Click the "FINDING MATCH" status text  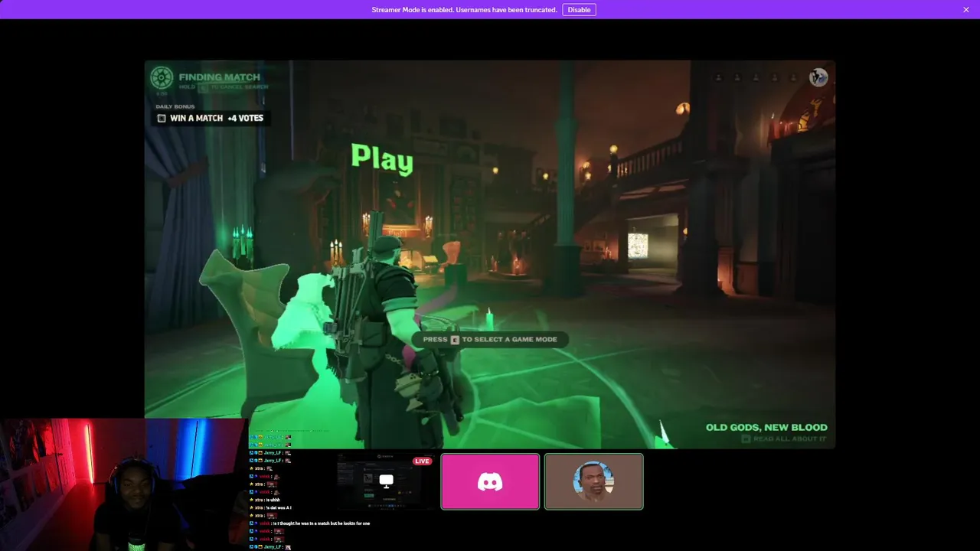pyautogui.click(x=220, y=77)
